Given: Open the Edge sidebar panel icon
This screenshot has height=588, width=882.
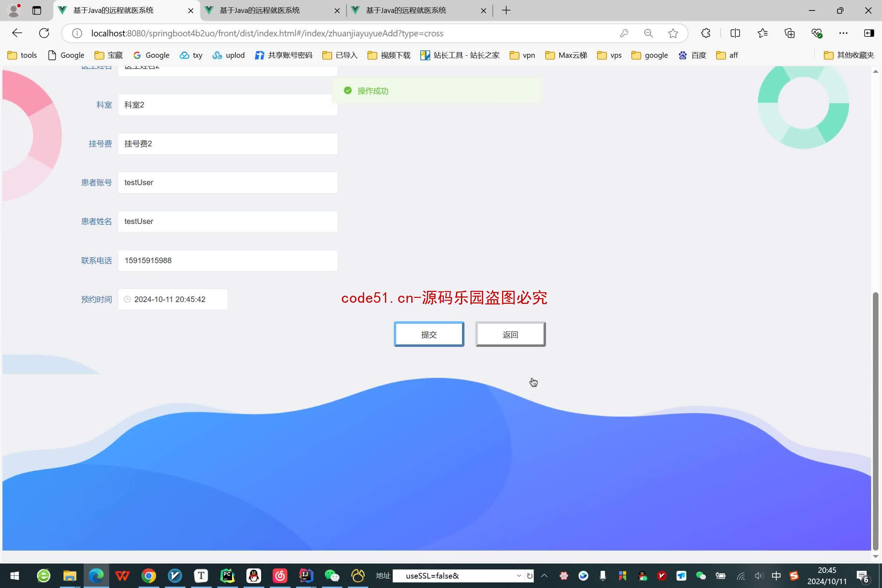Looking at the screenshot, I should (x=869, y=33).
